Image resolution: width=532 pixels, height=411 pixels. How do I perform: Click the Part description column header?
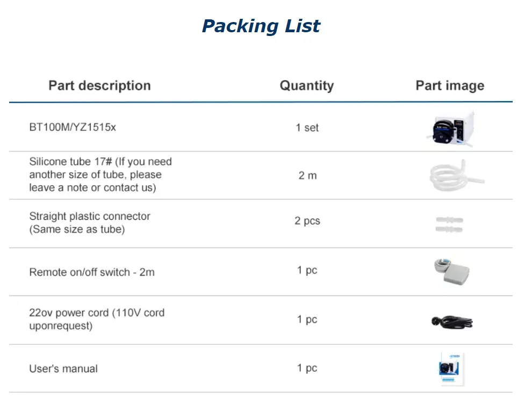99,85
